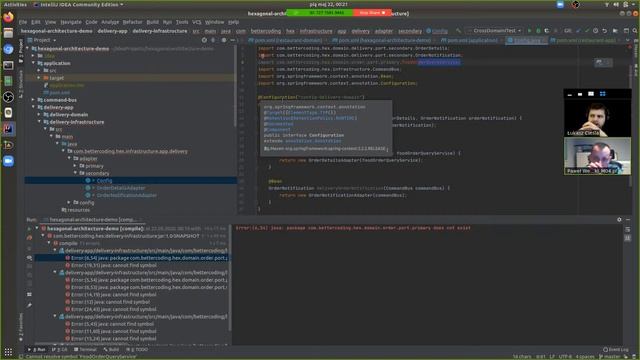Collapse the delivery-infrastructure module node
640x360 pixels.
40,122
